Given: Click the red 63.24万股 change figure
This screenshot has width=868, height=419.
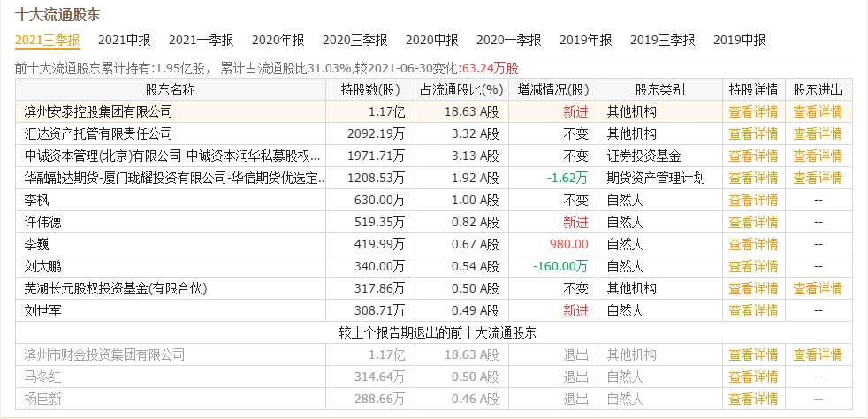Looking at the screenshot, I should pos(490,69).
